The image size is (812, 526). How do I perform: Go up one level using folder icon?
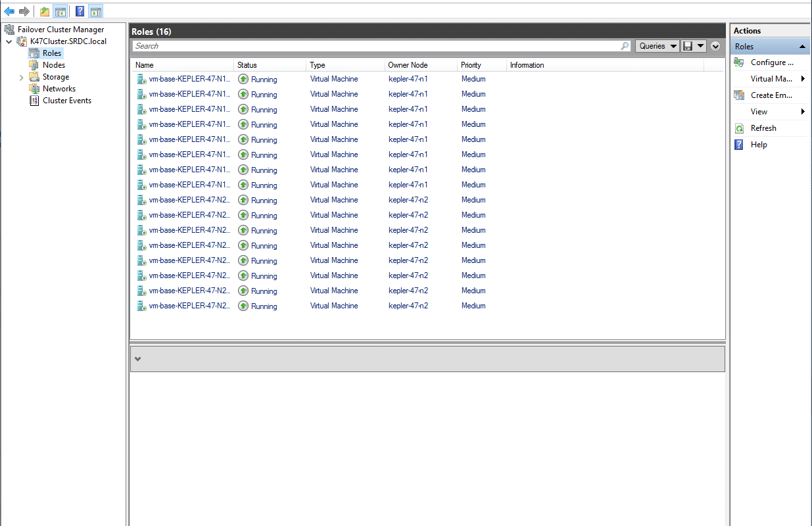coord(45,11)
